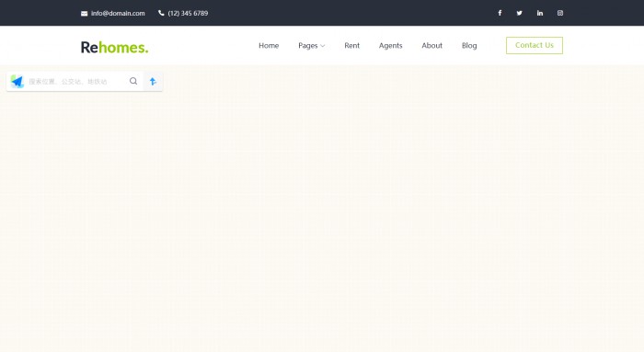
Task: Click the Rehomes logo
Action: point(114,47)
